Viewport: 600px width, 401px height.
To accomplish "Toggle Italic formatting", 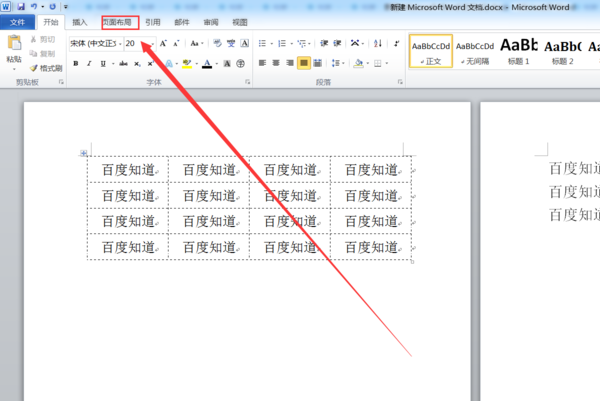I will click(89, 64).
